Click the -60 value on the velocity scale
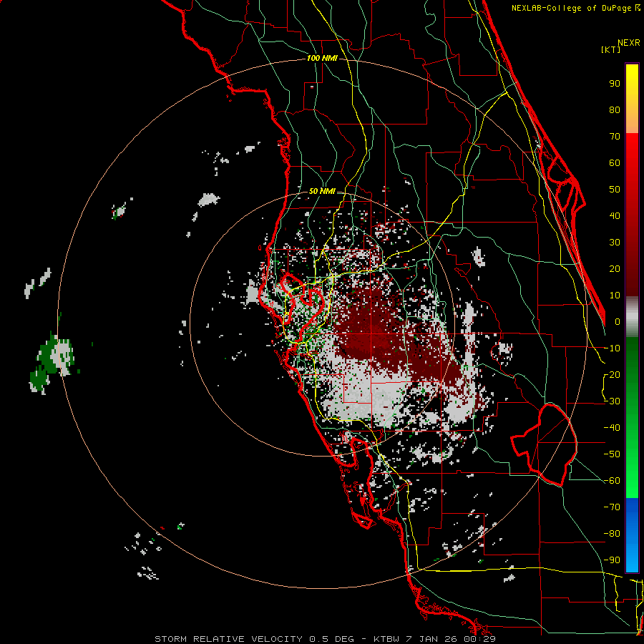Image resolution: width=644 pixels, height=644 pixels. coord(612,481)
